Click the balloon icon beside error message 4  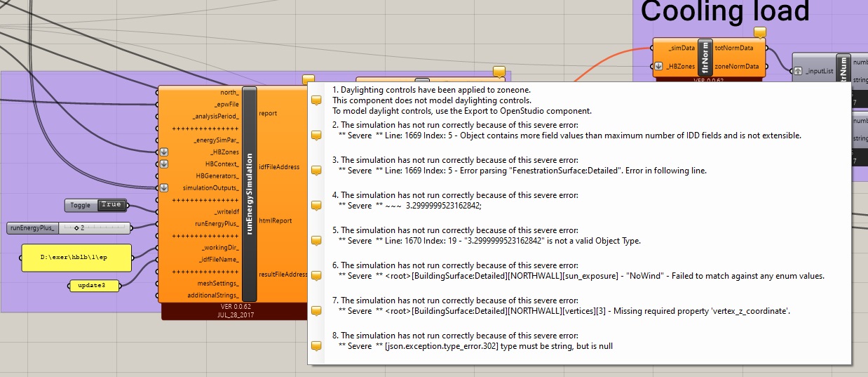click(316, 206)
